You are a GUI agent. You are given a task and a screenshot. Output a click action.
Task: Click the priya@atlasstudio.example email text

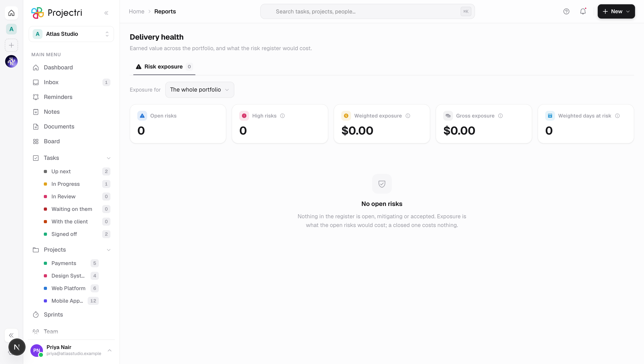point(74,353)
